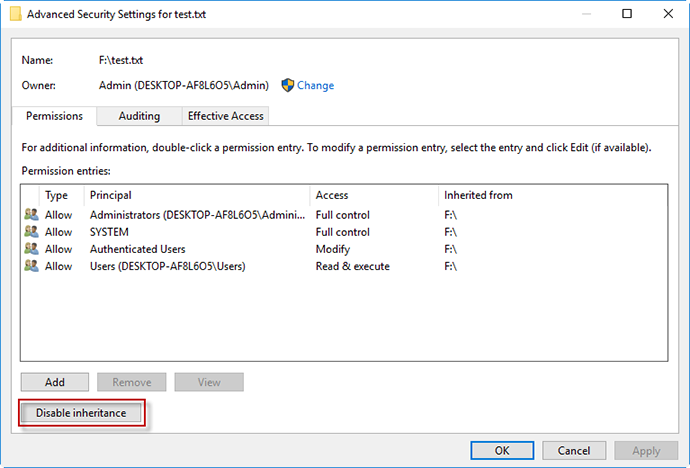The image size is (690, 468).
Task: Click the Type column header
Action: 57,195
